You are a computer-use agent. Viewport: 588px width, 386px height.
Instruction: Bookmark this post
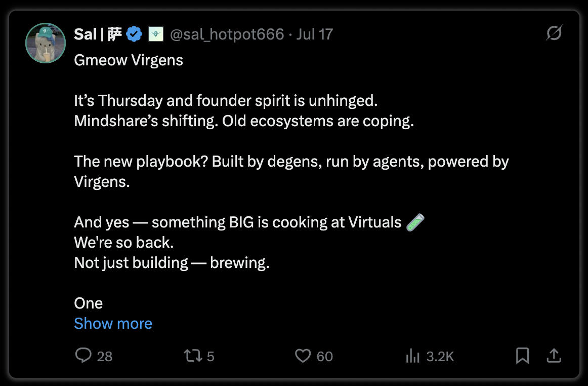tap(522, 356)
